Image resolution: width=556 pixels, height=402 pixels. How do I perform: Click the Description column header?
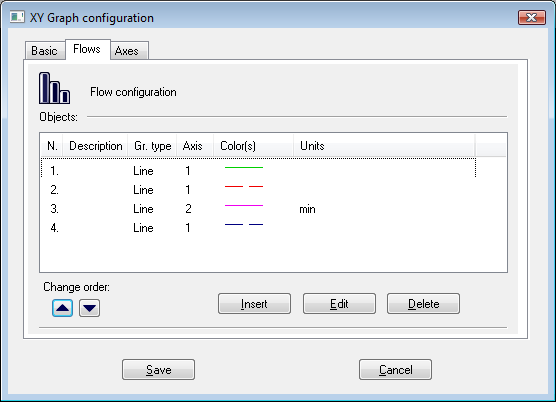pyautogui.click(x=95, y=146)
